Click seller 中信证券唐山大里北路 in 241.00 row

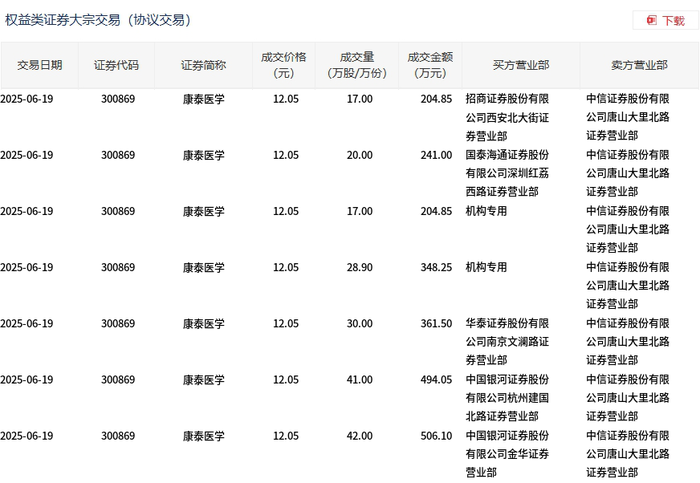(x=628, y=174)
